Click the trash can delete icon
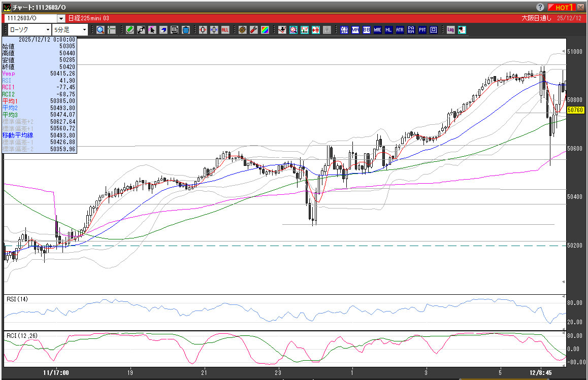 click(x=186, y=30)
